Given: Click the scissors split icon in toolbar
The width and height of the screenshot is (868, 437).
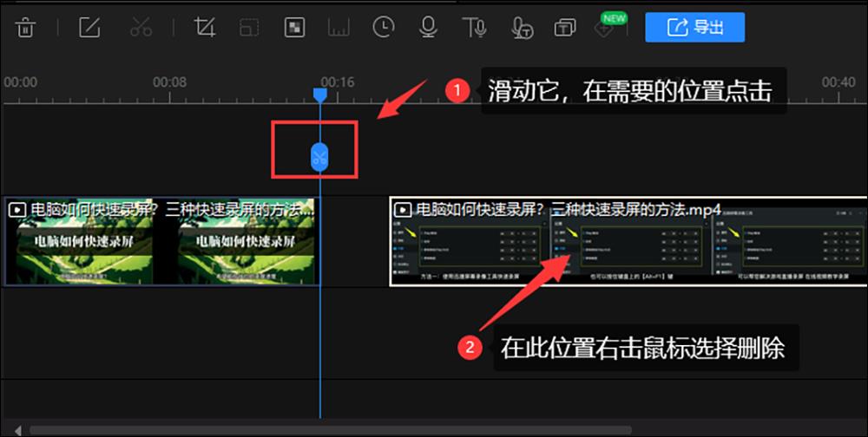Looking at the screenshot, I should pos(141,28).
